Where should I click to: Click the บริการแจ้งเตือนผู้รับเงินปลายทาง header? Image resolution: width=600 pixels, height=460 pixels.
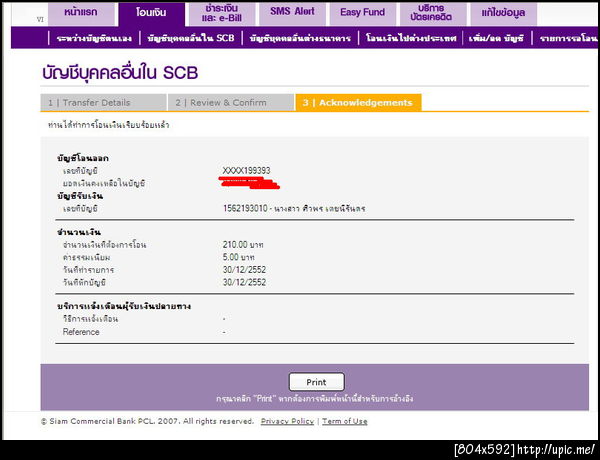click(x=124, y=307)
